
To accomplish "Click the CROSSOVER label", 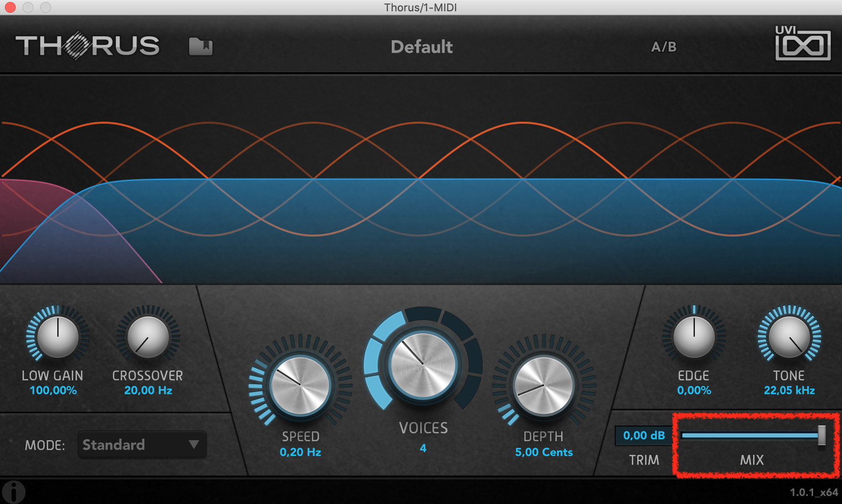I will coord(147,375).
